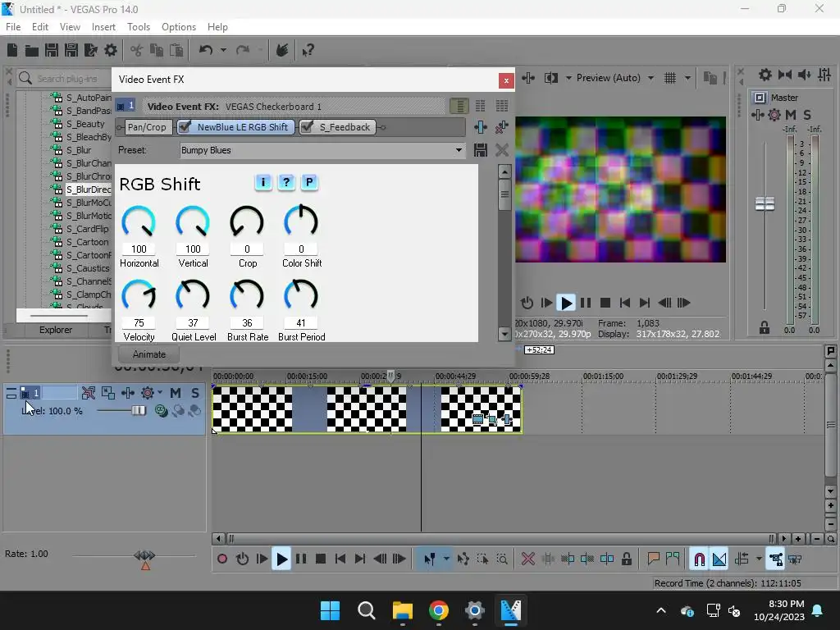Open Google Chrome from the taskbar
This screenshot has height=630, width=840.
(x=439, y=610)
